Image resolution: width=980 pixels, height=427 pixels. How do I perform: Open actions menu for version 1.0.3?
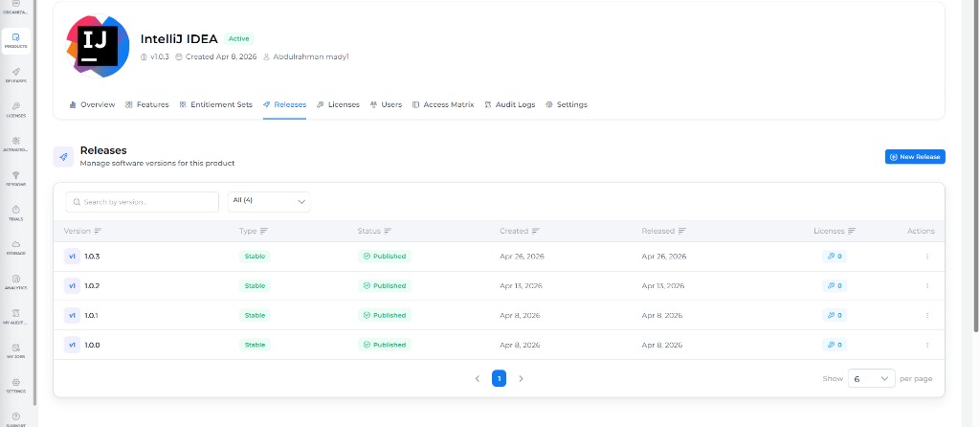[926, 257]
